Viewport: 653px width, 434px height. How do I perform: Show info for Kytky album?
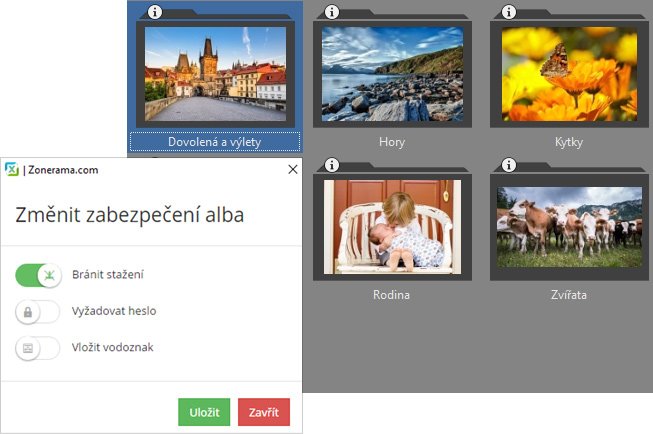click(508, 12)
